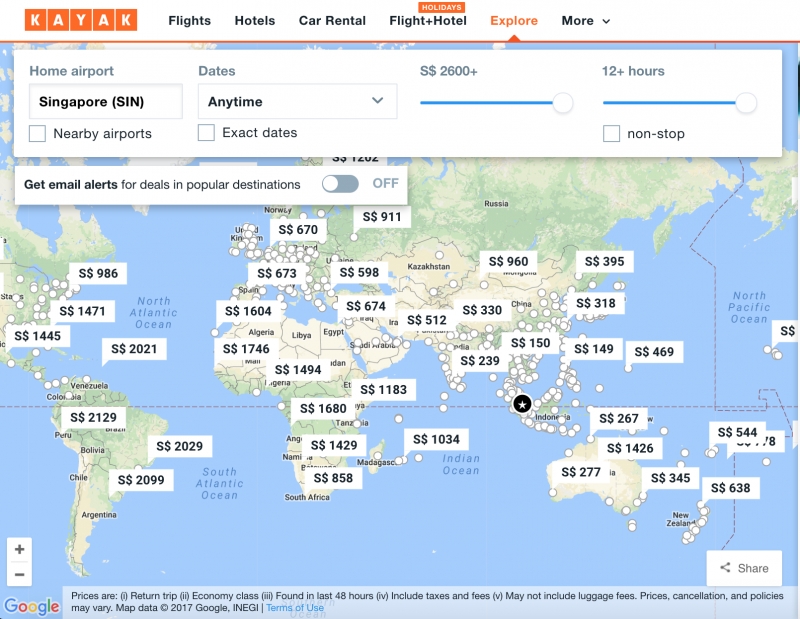Click the S$ 544 price label
The image size is (800, 619).
click(x=737, y=433)
